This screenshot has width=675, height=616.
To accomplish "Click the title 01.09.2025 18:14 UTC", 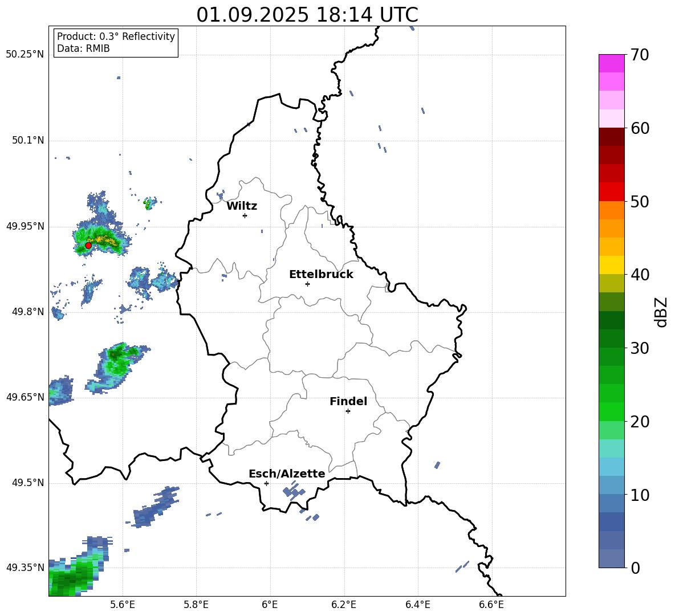I will tap(307, 15).
